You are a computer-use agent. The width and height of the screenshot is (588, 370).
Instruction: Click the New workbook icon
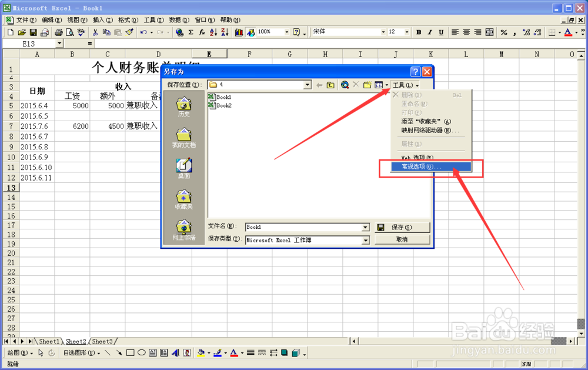(11, 32)
